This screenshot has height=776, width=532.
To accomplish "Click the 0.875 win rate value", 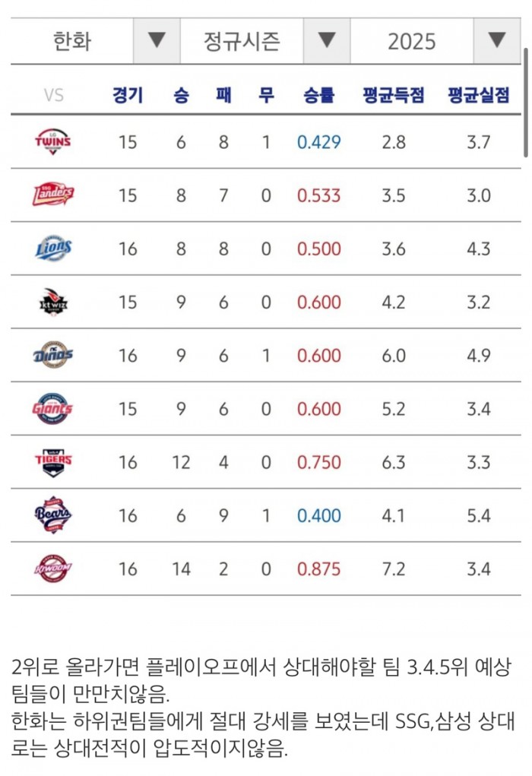I will (x=318, y=569).
